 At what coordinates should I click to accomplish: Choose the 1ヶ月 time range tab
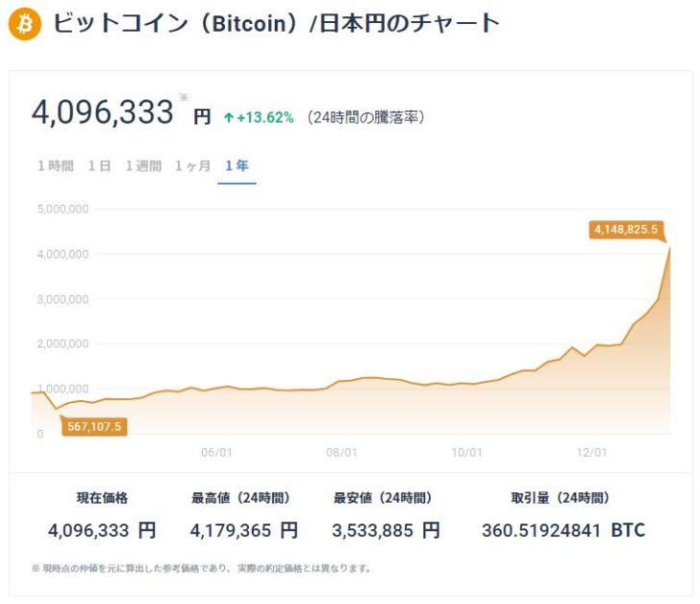click(x=192, y=165)
